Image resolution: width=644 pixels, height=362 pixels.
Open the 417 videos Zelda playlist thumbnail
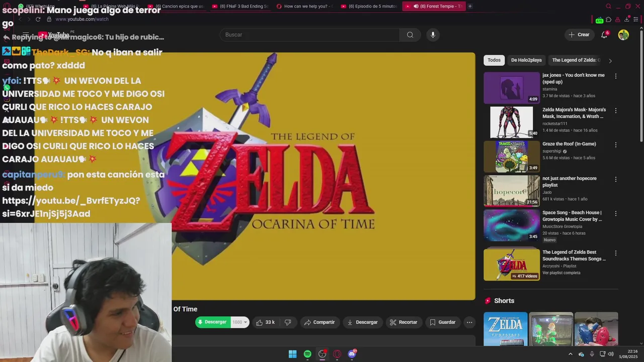coord(512,264)
